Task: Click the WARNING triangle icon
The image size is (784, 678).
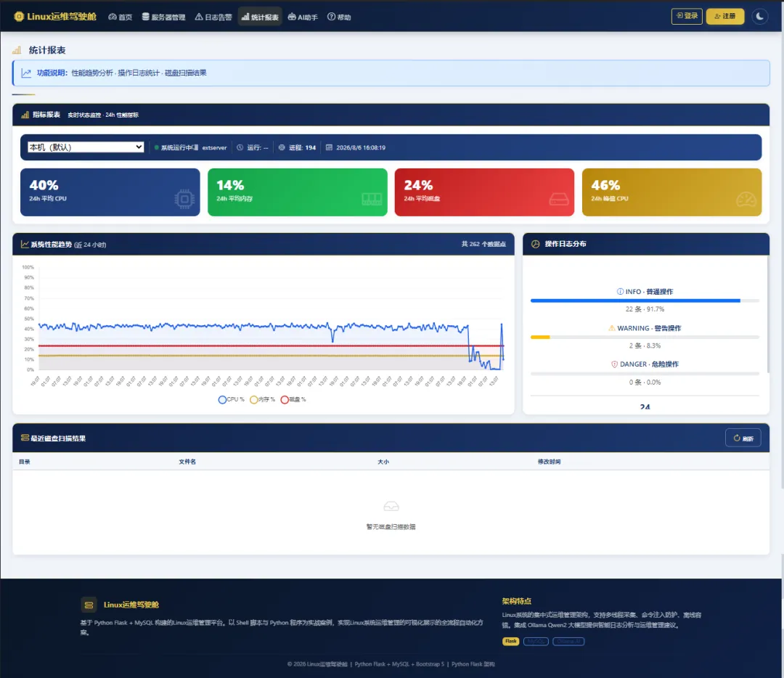Action: tap(611, 329)
